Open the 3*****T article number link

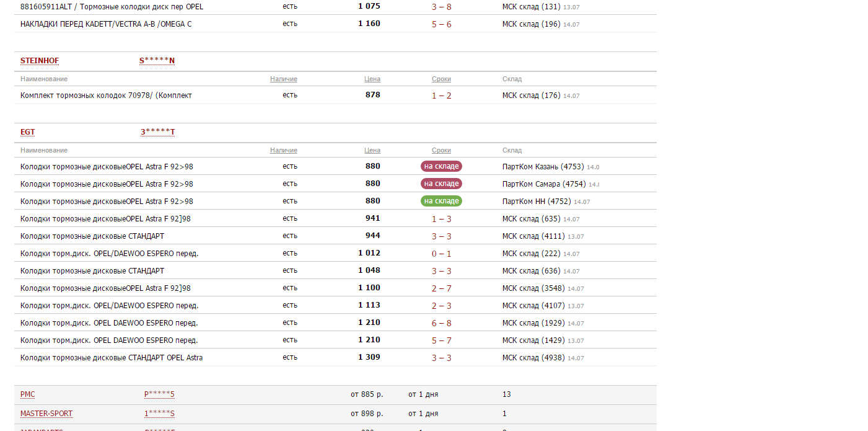(x=157, y=132)
